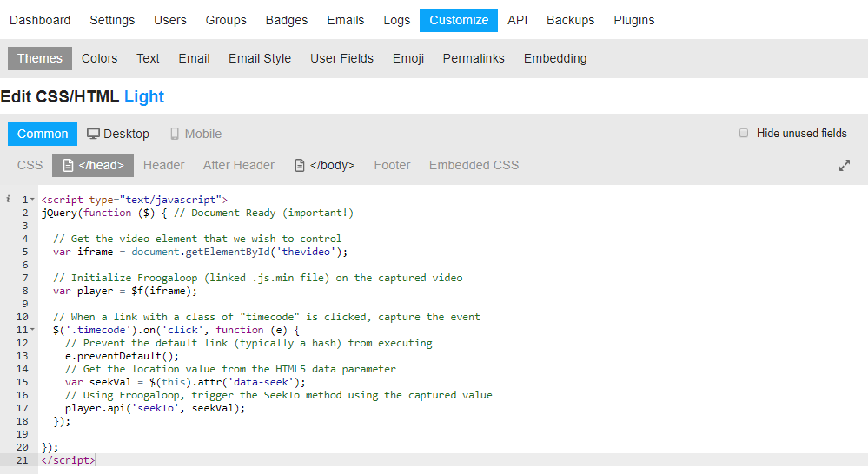
Task: Place cursor in the jQuery(function ($) line
Action: 197,213
